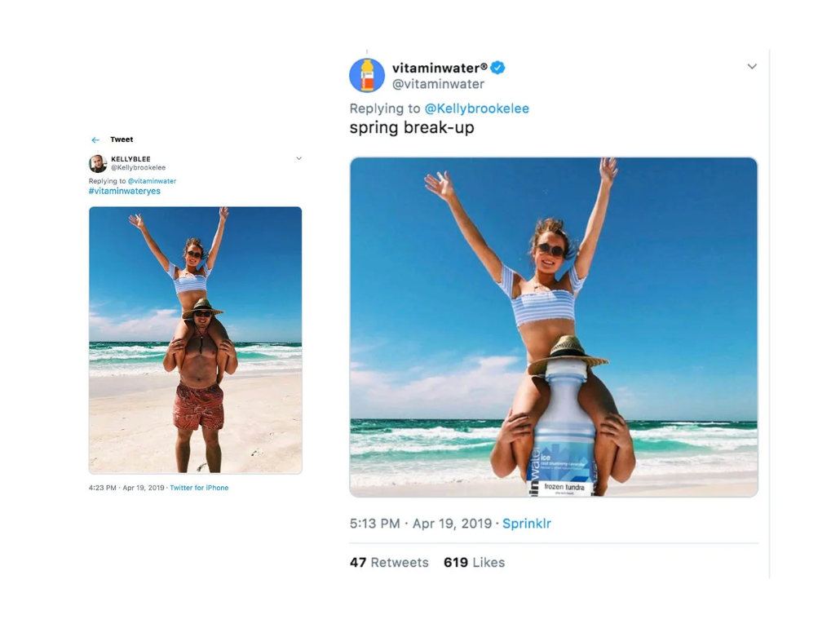
Task: View the 619 Likes list
Action: click(x=474, y=563)
